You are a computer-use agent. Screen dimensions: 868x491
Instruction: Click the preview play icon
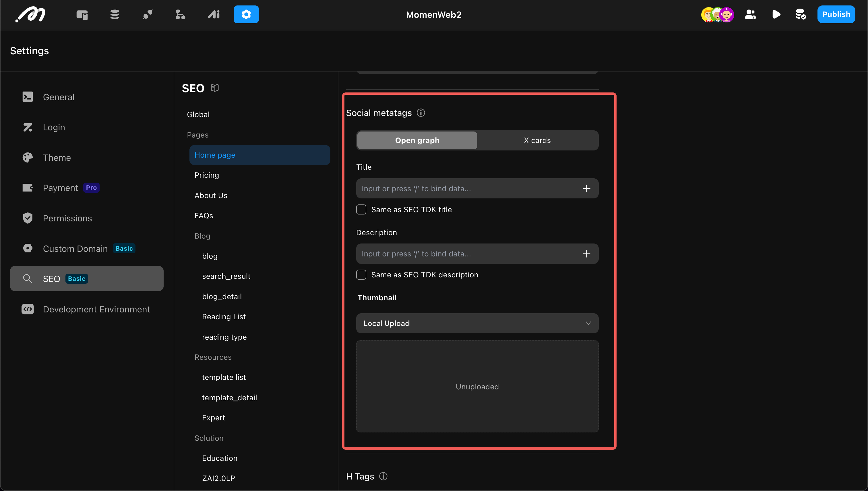[x=776, y=15]
